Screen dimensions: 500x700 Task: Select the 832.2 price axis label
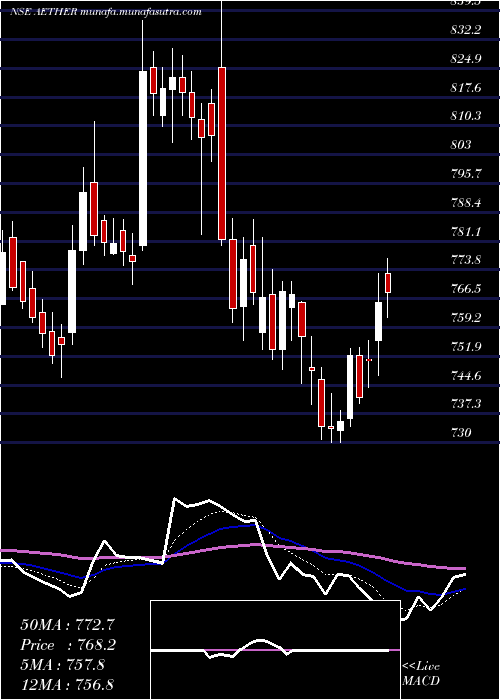(466, 30)
